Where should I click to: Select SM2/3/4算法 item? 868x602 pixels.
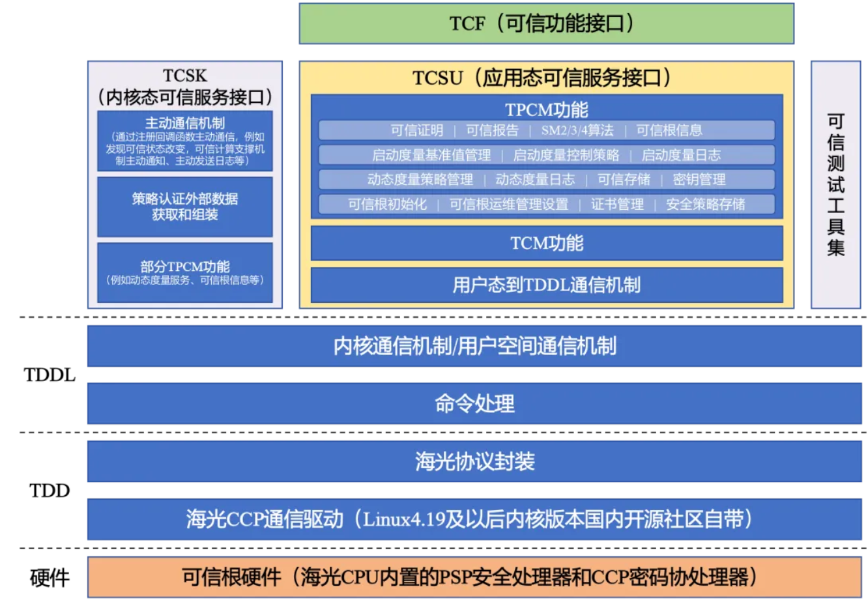tap(577, 130)
